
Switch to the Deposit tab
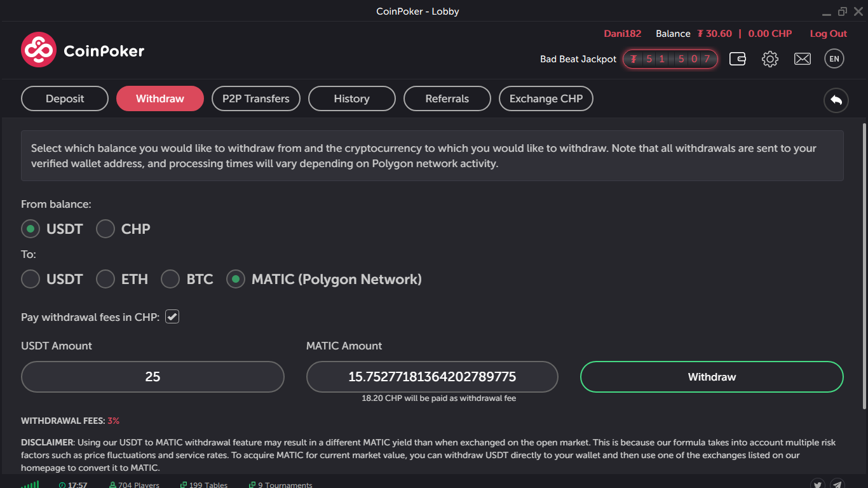(65, 98)
